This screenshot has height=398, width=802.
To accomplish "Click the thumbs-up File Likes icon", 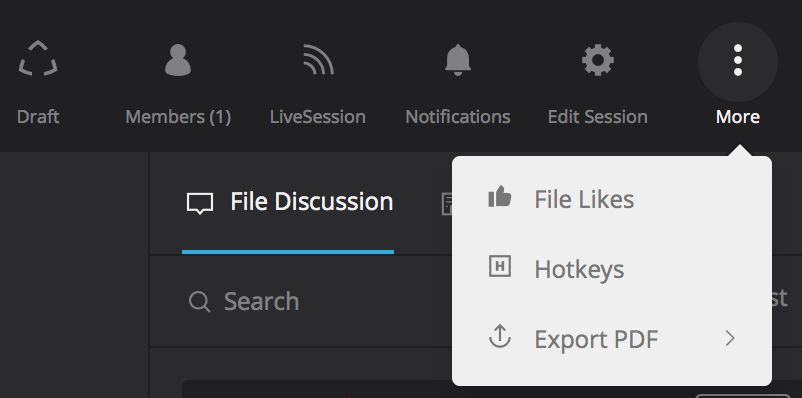I will coord(500,197).
